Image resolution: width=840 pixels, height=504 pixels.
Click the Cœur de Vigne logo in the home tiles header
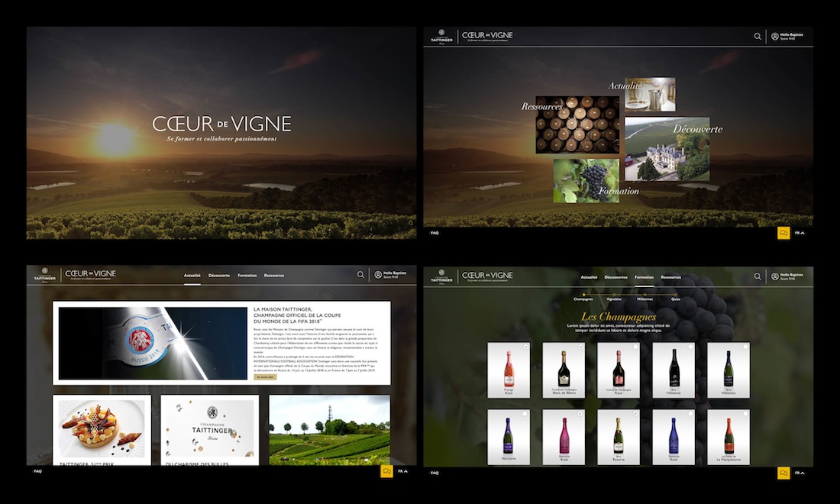[487, 37]
